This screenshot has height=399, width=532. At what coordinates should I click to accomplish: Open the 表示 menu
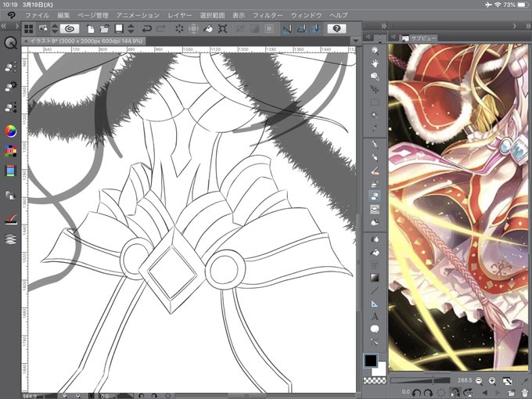[x=239, y=16]
